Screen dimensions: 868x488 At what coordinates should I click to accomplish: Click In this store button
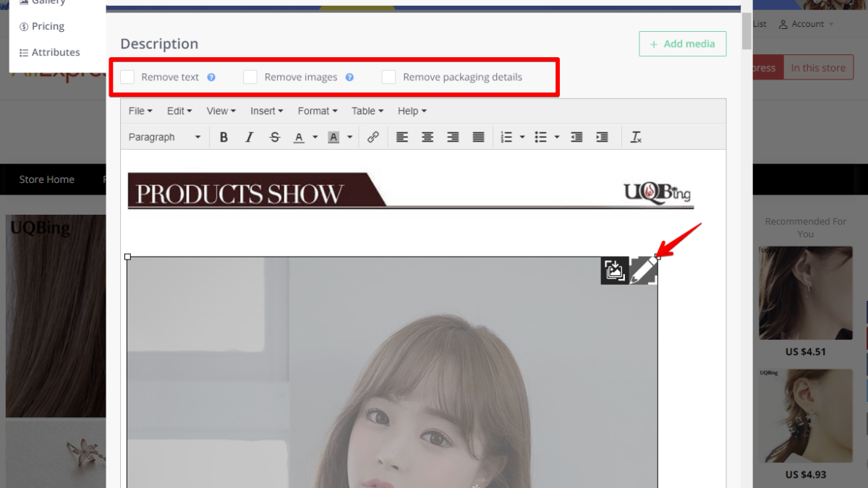818,68
